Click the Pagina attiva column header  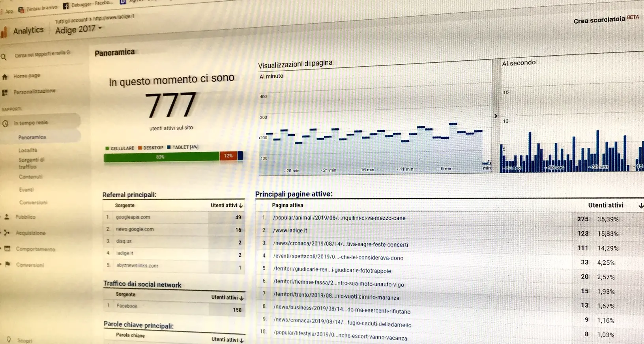pos(287,205)
